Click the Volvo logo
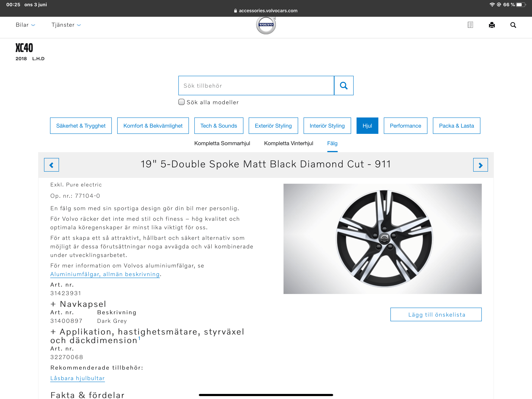532x399 pixels. click(x=266, y=25)
